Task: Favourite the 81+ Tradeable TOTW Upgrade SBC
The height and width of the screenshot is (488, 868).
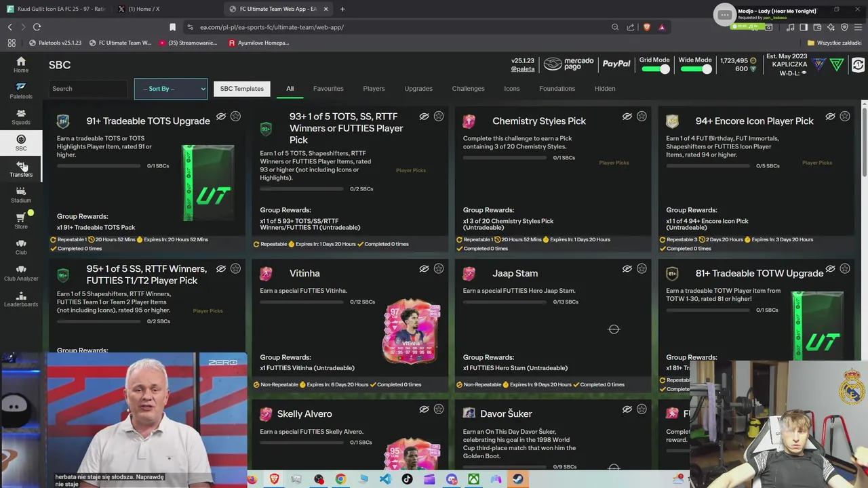Action: click(x=845, y=269)
